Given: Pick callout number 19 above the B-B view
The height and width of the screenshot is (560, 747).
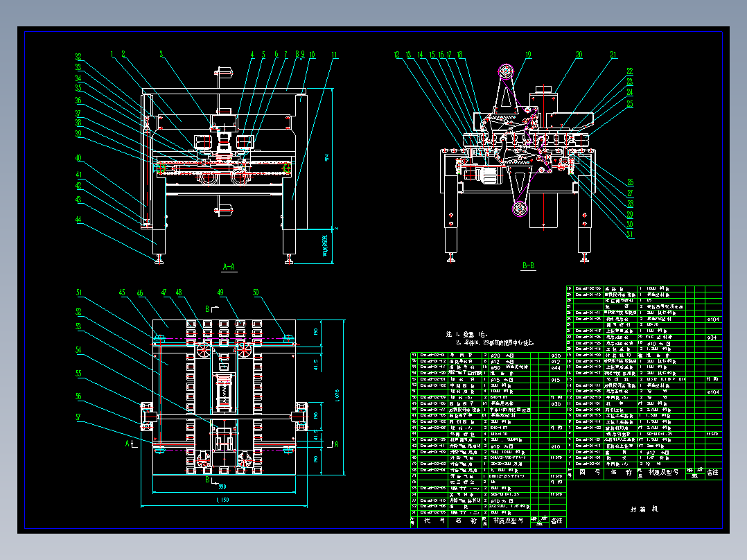Looking at the screenshot, I should click(528, 55).
